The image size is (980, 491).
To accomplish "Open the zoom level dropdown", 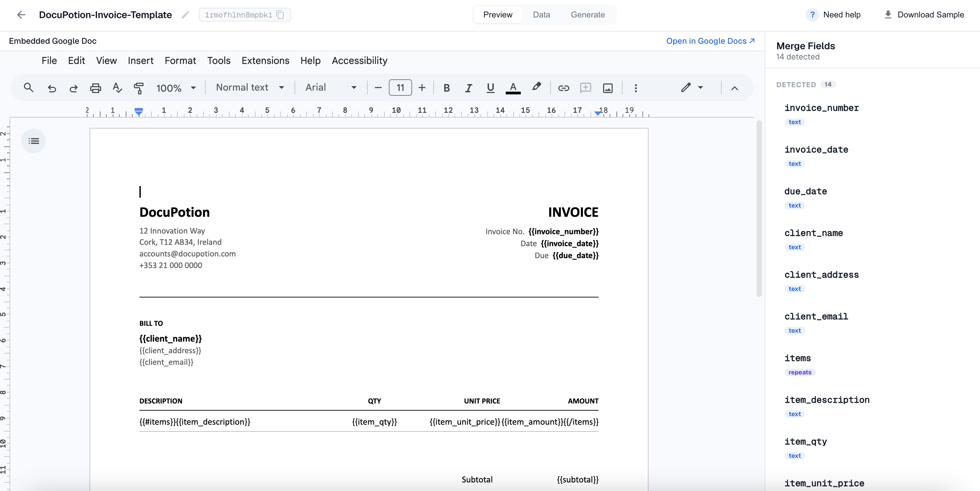I will click(x=176, y=88).
